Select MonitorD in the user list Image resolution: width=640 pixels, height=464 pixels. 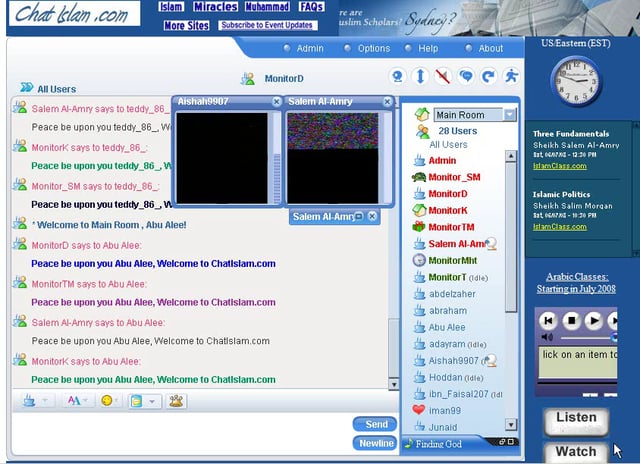448,194
